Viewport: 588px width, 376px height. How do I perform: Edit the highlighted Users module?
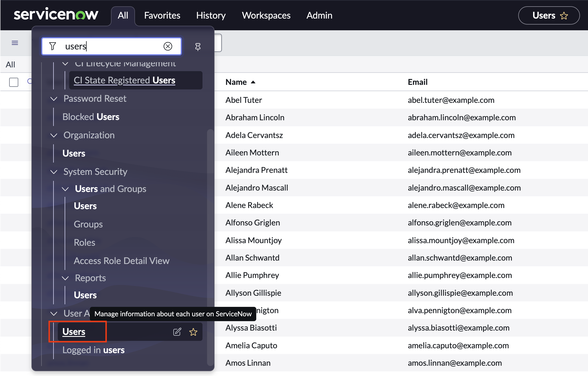177,332
